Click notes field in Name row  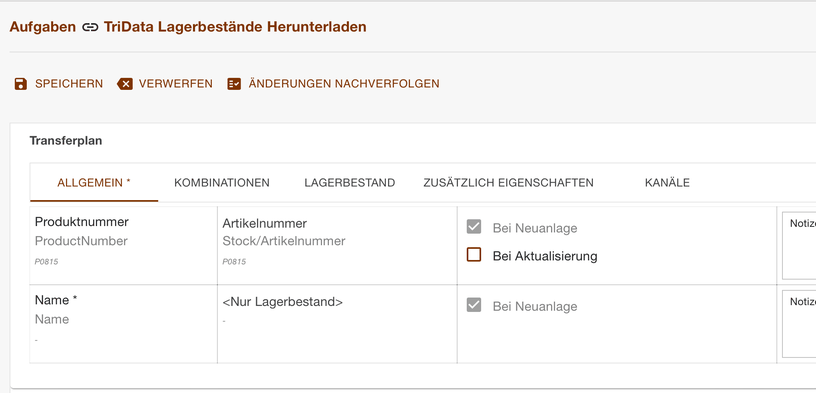tap(799, 324)
